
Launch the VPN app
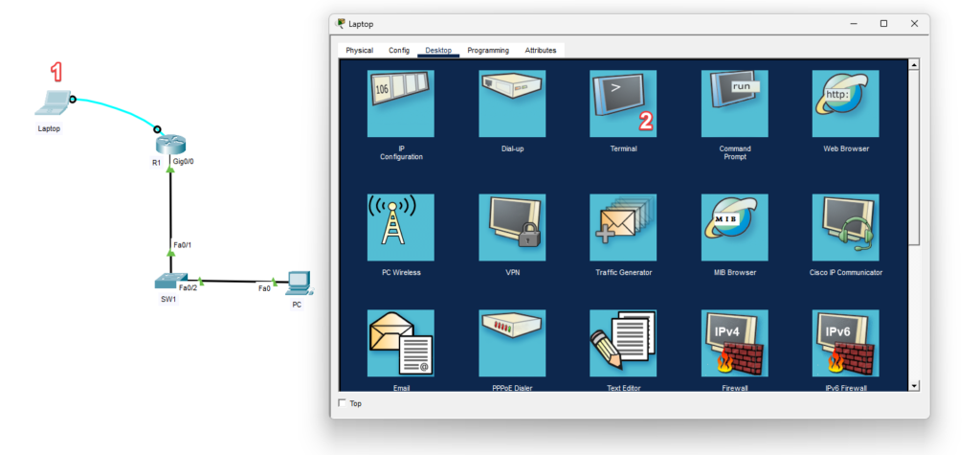tap(512, 227)
